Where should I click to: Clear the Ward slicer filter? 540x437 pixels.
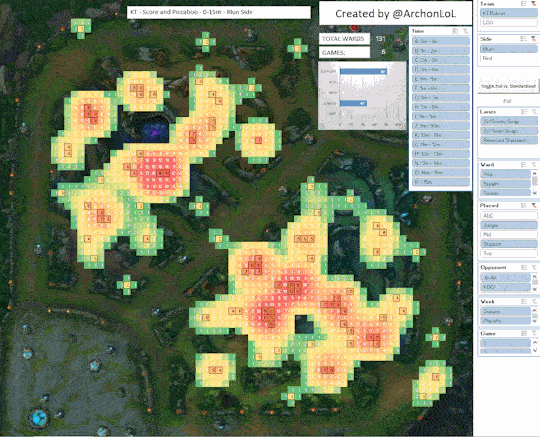pyautogui.click(x=534, y=165)
